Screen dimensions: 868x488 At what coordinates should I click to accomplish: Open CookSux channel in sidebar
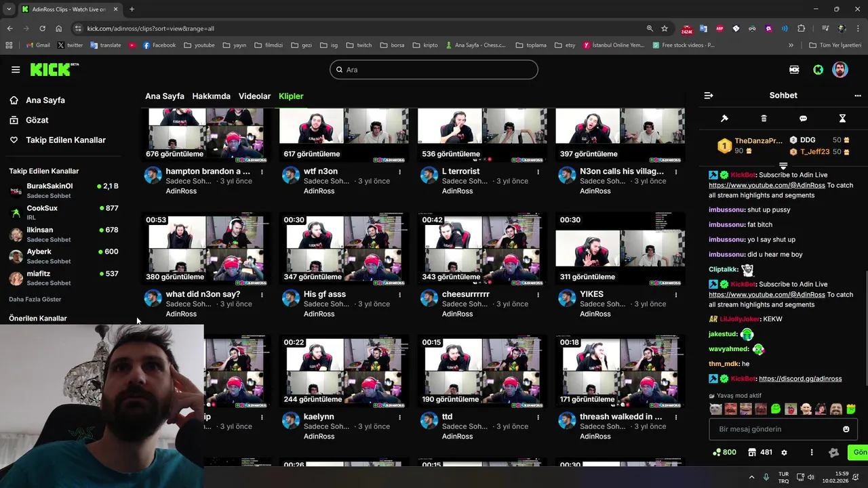pos(64,212)
